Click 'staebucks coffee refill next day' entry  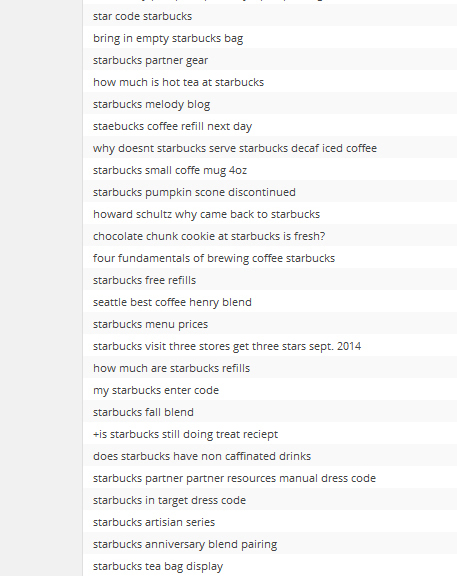(172, 126)
